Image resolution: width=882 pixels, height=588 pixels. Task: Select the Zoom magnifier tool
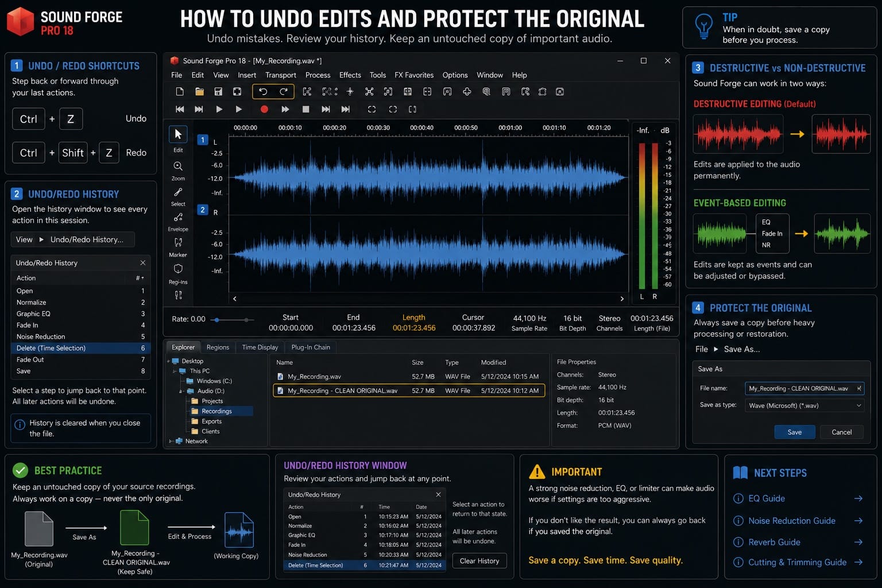tap(178, 166)
